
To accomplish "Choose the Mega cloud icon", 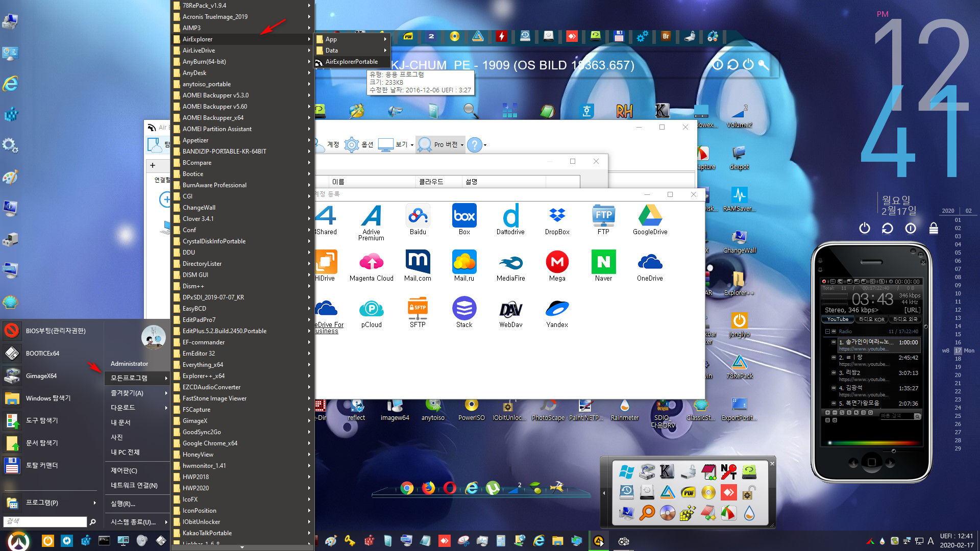I will [557, 266].
